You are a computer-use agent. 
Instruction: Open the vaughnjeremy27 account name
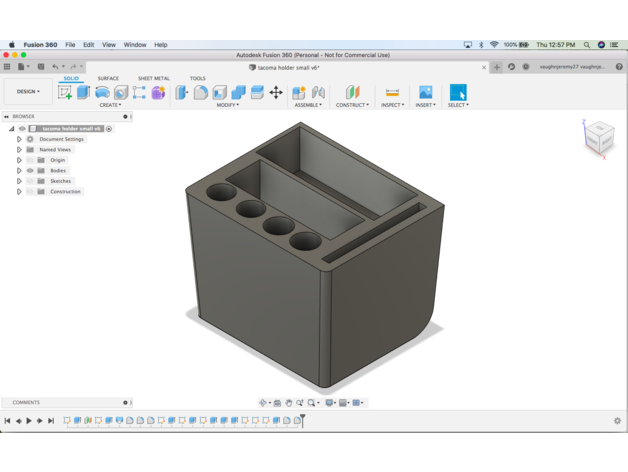tap(572, 67)
